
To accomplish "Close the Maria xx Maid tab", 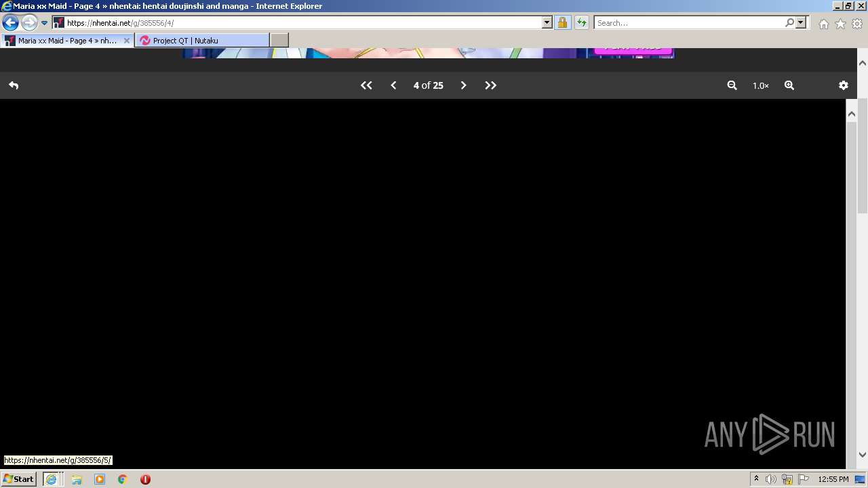I will pos(126,41).
